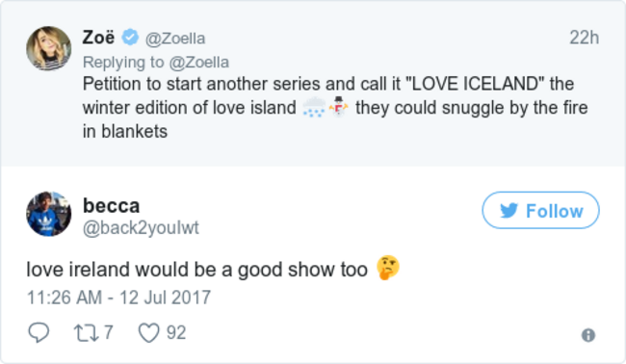
Task: Click the reply speech bubble icon
Action: pyautogui.click(x=39, y=332)
